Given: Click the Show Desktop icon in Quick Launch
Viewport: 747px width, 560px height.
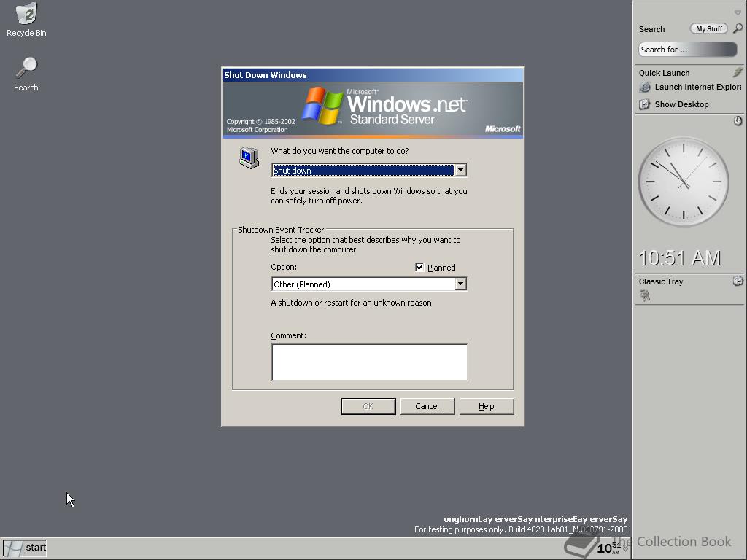Looking at the screenshot, I should (x=645, y=104).
